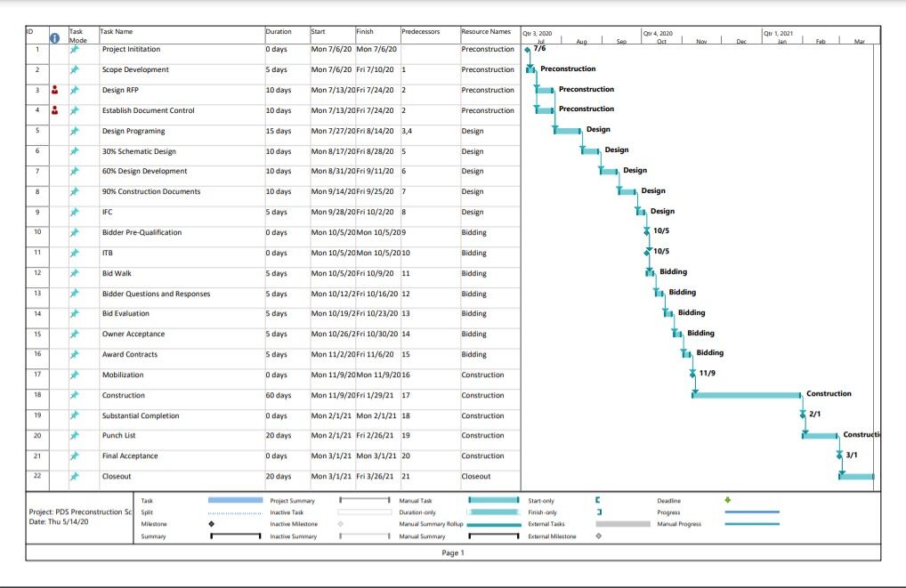Image resolution: width=906 pixels, height=588 pixels.
Task: Click the Start column header
Action: pos(319,32)
